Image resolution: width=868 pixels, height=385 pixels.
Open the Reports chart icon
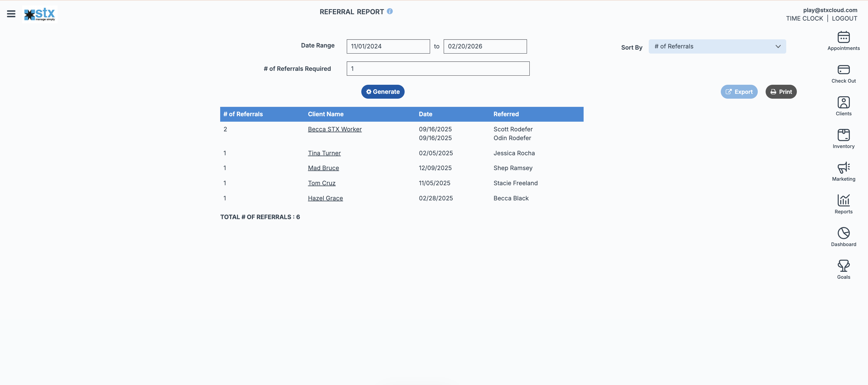pyautogui.click(x=843, y=201)
